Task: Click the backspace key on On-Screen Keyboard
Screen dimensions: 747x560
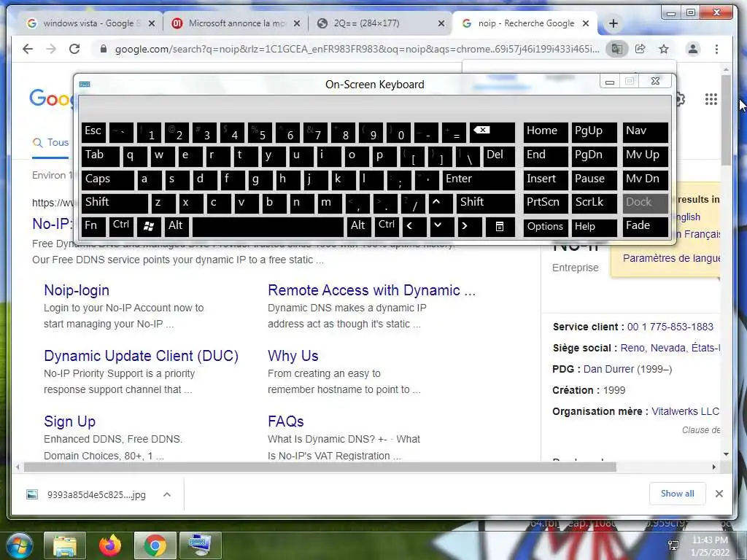Action: point(492,133)
